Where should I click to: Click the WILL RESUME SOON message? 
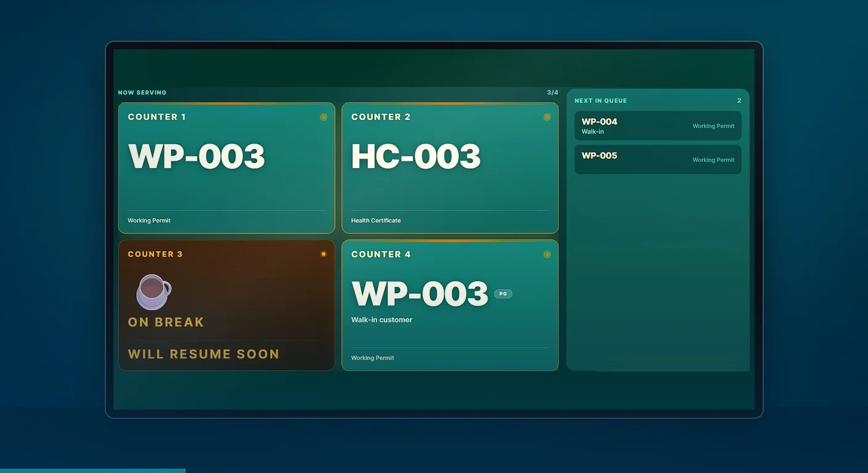coord(203,354)
